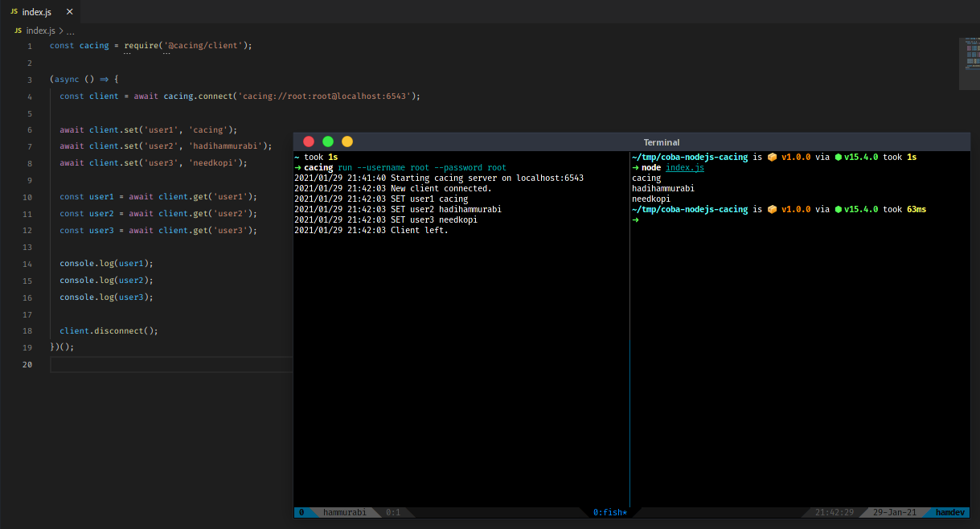Click 'Starting cacing server' log line
This screenshot has height=529, width=980.
point(439,178)
